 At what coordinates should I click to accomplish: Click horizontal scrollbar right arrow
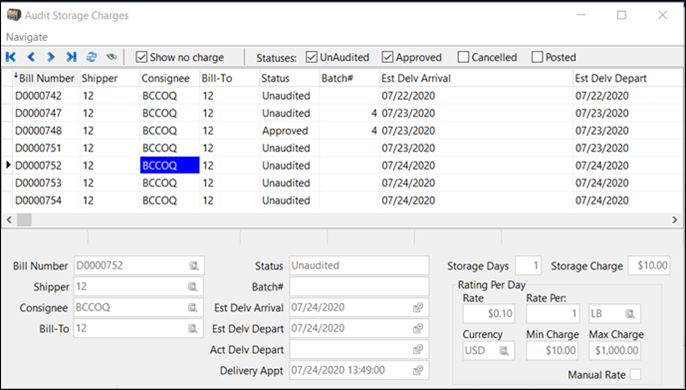tap(675, 220)
